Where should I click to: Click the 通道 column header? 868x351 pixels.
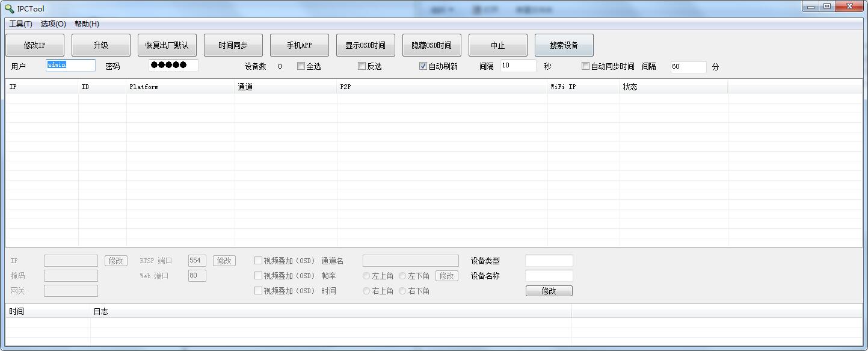[x=286, y=87]
